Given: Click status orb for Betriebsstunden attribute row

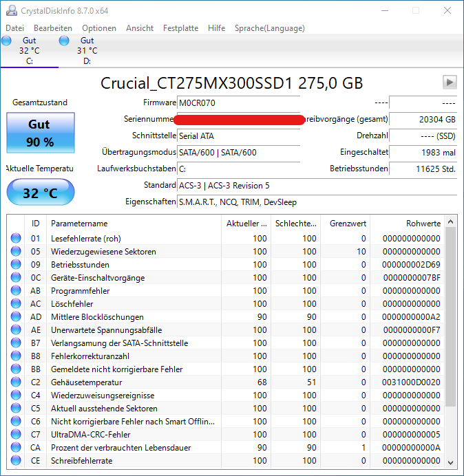Looking at the screenshot, I should coord(16,264).
